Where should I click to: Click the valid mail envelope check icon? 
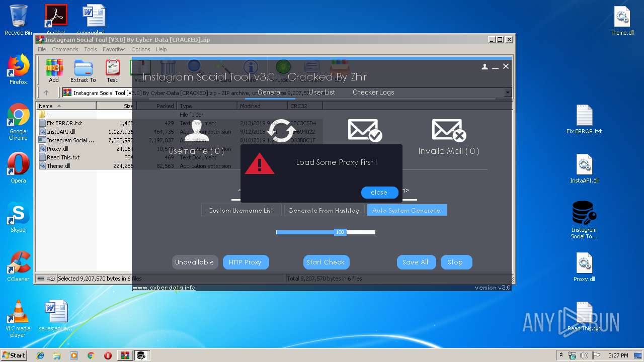(x=365, y=130)
